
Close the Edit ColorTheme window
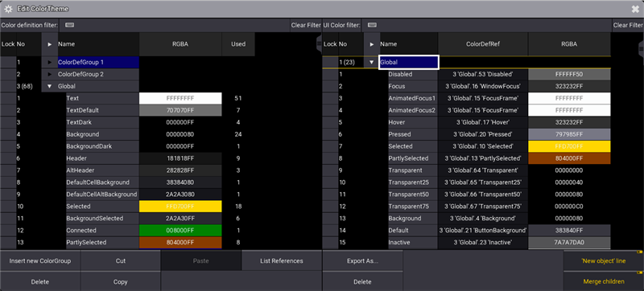635,9
